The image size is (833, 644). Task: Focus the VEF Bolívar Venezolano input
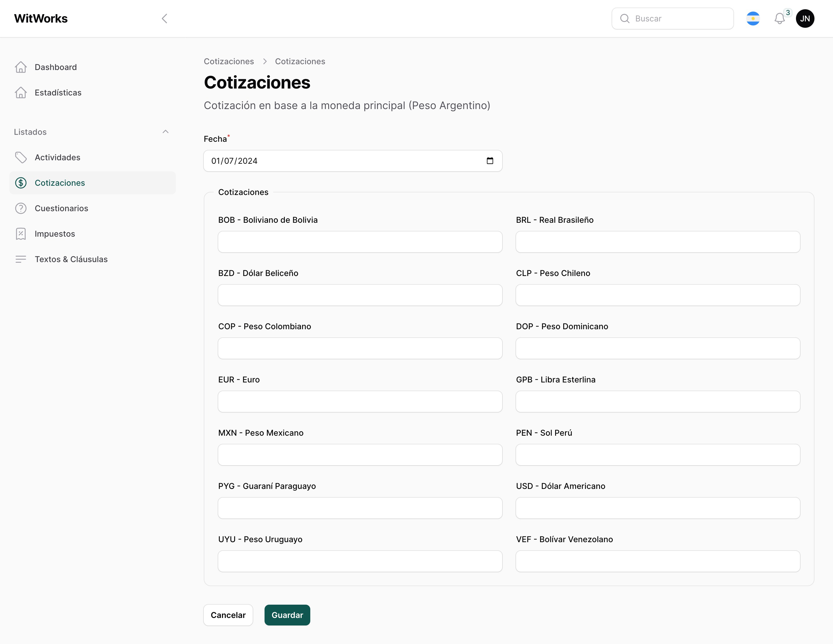click(x=658, y=561)
